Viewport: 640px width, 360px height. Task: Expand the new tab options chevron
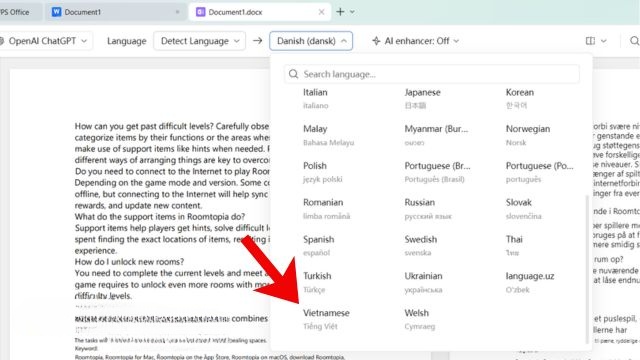click(352, 12)
